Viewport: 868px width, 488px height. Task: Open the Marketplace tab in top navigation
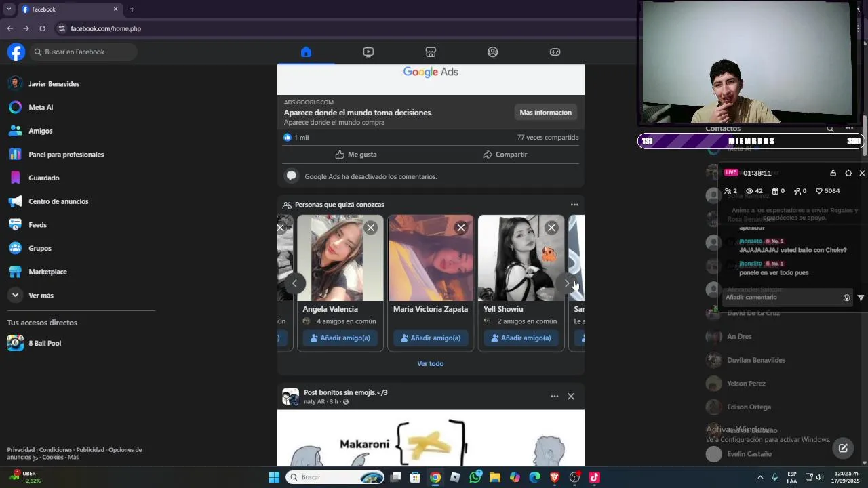pos(431,52)
